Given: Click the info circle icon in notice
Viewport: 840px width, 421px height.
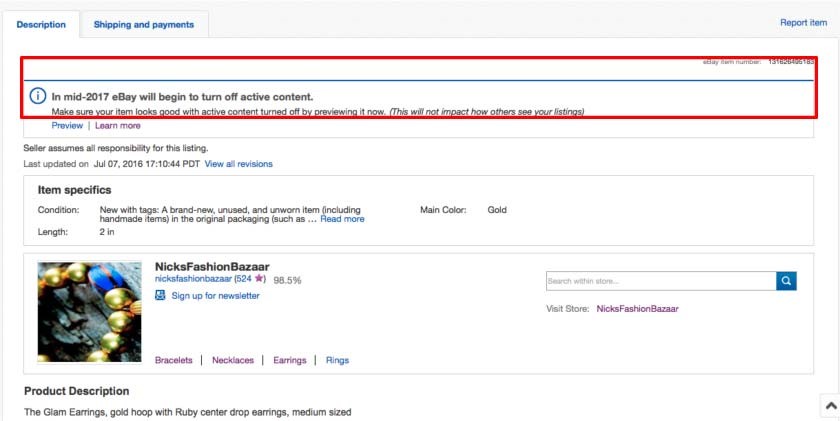Looking at the screenshot, I should coord(38,96).
